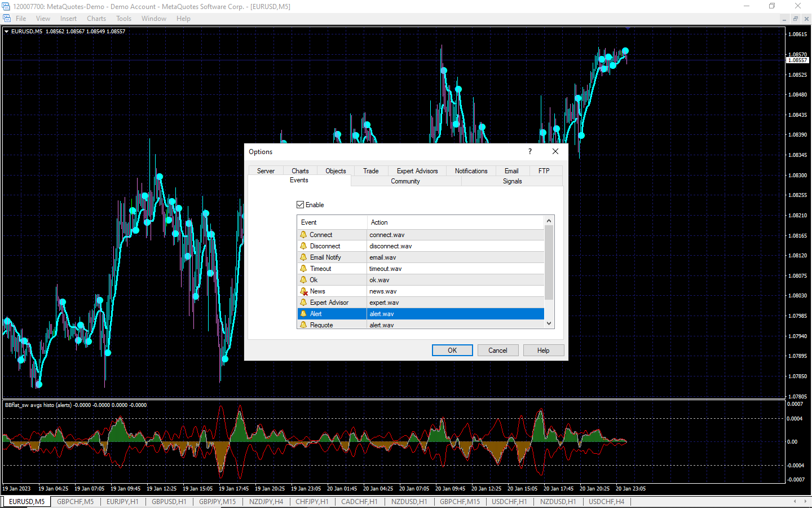
Task: Click the Timeout event bell icon
Action: coord(303,269)
